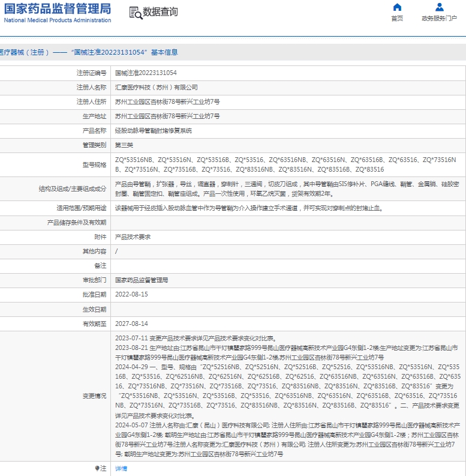
Task: Click expiry date 2027-08-14
Action: [131, 324]
